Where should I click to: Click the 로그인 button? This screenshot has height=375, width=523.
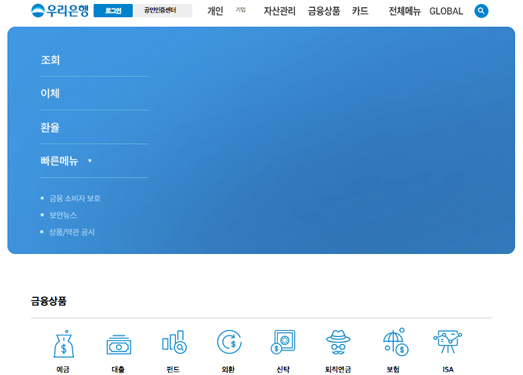click(x=113, y=11)
